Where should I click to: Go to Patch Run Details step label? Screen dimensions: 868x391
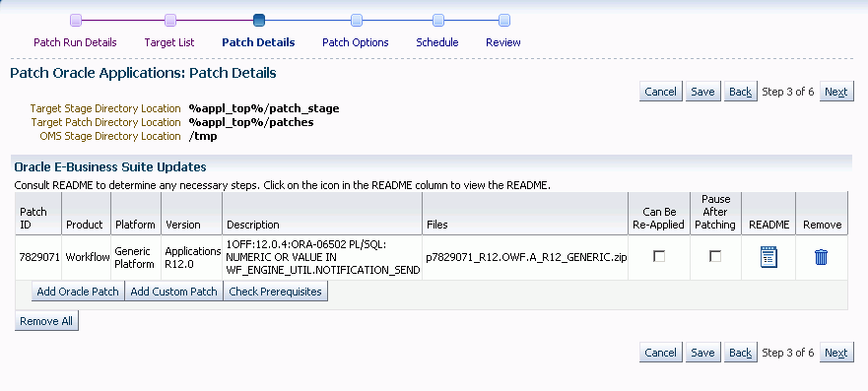click(75, 42)
